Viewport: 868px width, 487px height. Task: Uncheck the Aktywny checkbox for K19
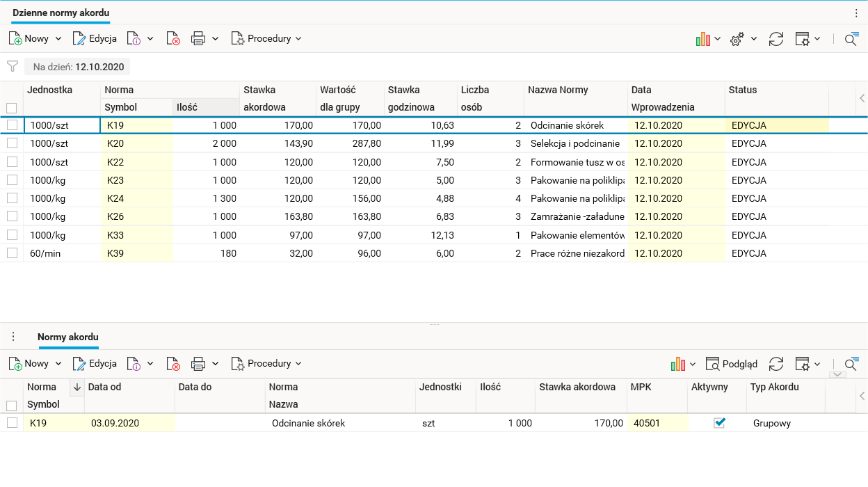[x=719, y=422]
